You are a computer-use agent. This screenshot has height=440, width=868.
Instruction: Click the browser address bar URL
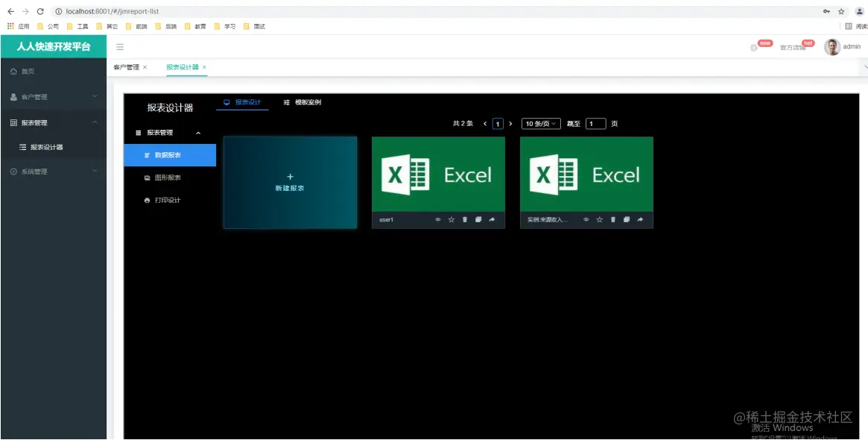point(113,11)
